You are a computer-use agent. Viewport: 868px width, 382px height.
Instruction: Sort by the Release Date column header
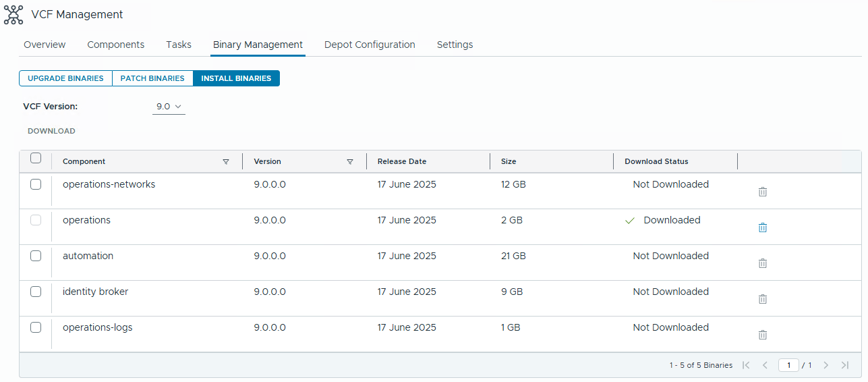tap(402, 162)
